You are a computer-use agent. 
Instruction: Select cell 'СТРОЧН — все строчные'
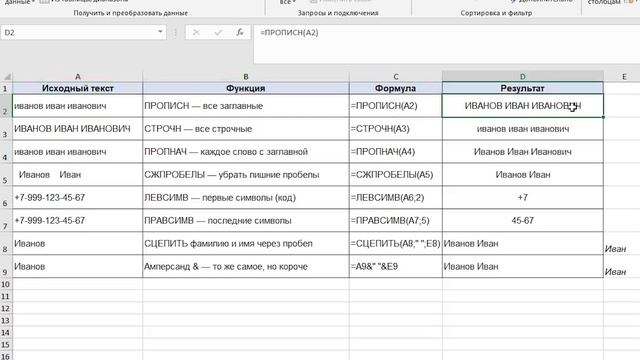click(x=246, y=129)
